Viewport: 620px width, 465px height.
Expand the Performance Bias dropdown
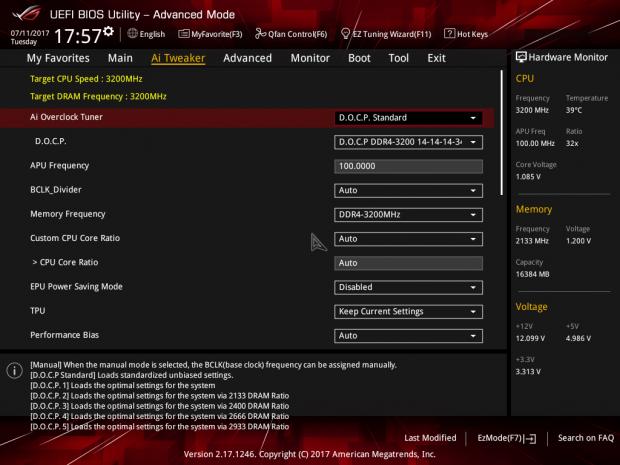[408, 335]
